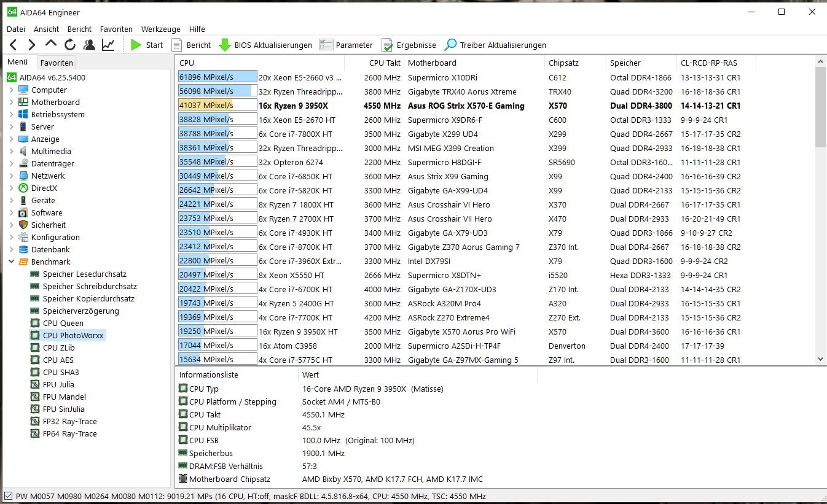The height and width of the screenshot is (504, 827).
Task: Expand the Multimedia tree node
Action: 11,151
